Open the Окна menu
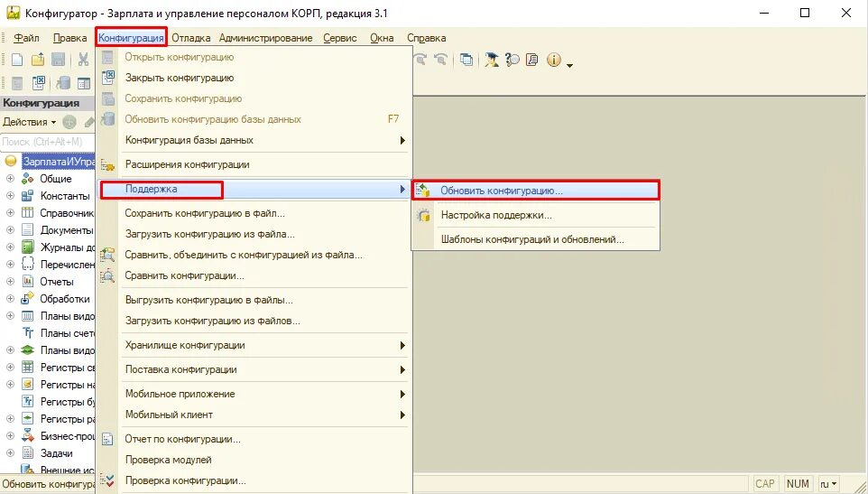 point(382,38)
